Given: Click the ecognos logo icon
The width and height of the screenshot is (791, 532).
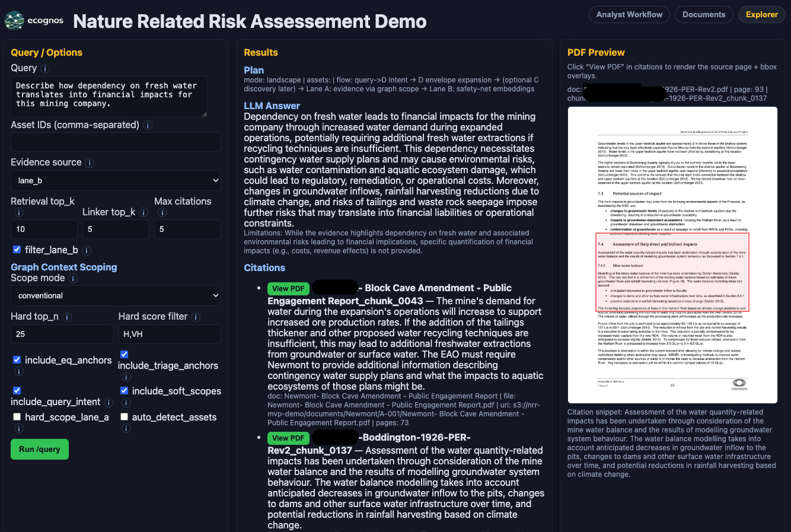Looking at the screenshot, I should (x=14, y=21).
